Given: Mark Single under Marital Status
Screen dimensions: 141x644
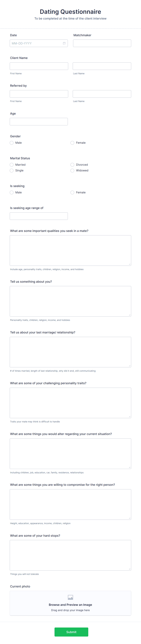Looking at the screenshot, I should point(12,170).
